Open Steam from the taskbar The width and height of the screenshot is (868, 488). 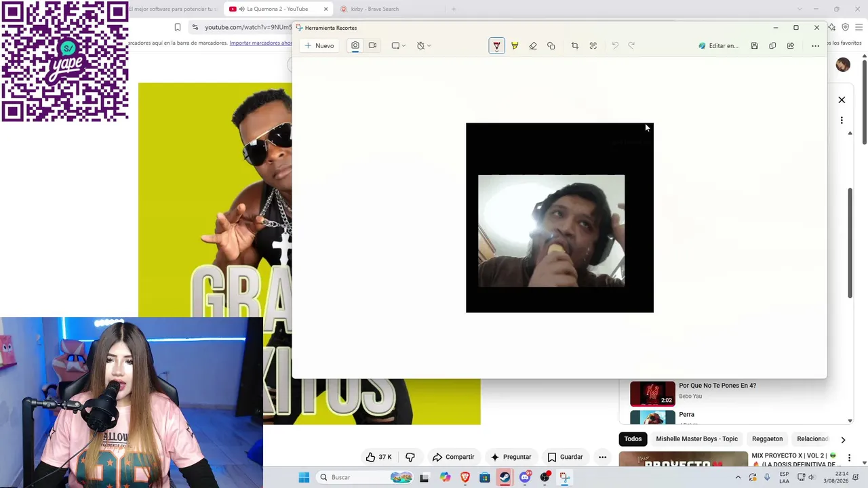pos(505,477)
